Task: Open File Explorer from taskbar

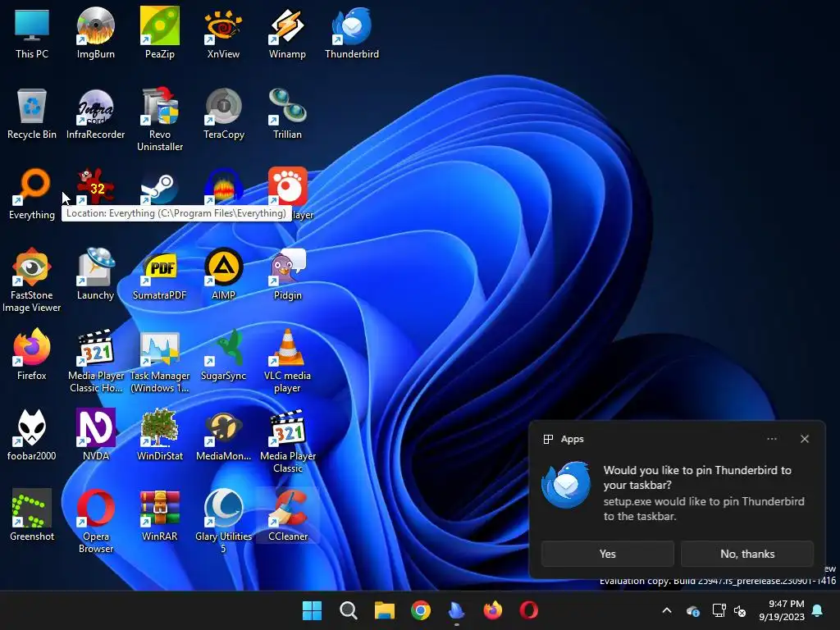Action: 385,610
